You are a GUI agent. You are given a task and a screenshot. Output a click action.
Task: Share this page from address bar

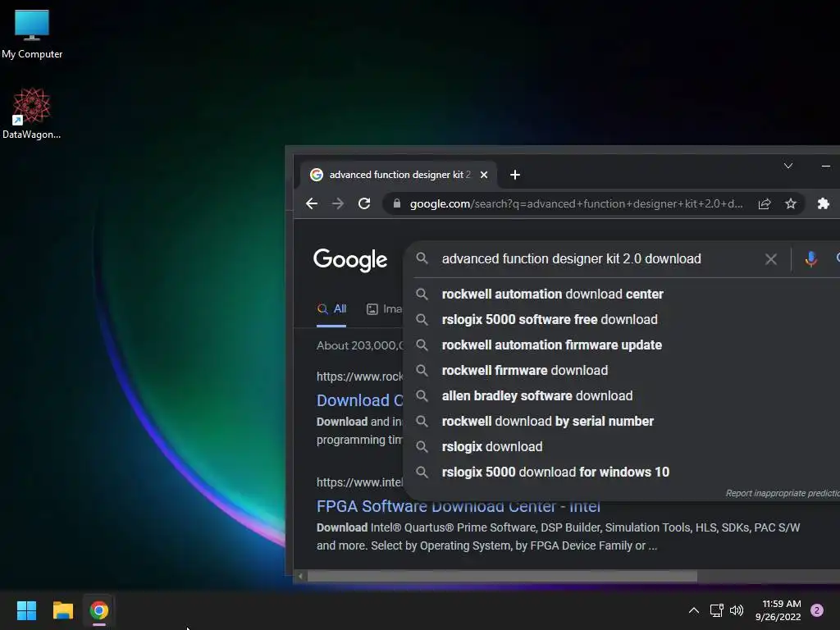click(x=765, y=203)
